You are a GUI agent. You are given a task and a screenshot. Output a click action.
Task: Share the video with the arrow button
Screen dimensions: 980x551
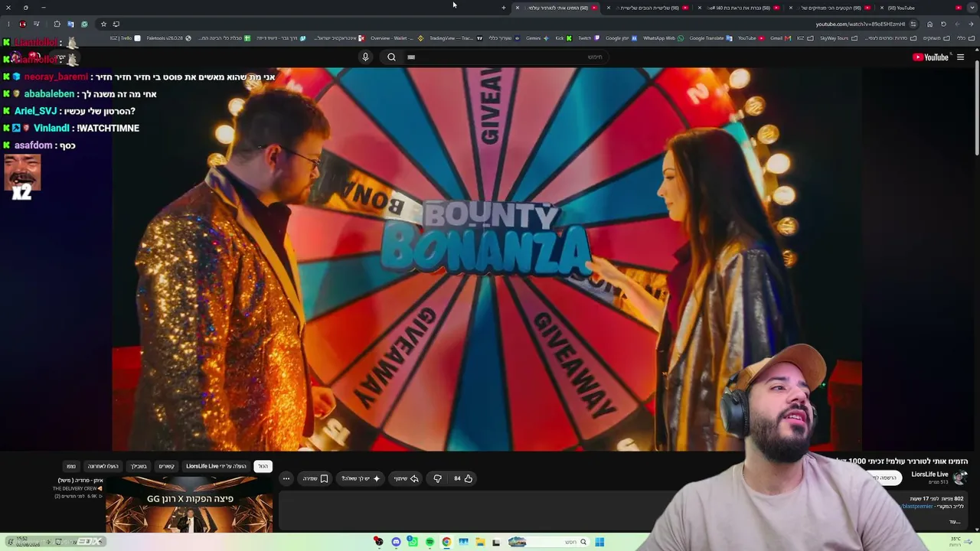tap(407, 478)
